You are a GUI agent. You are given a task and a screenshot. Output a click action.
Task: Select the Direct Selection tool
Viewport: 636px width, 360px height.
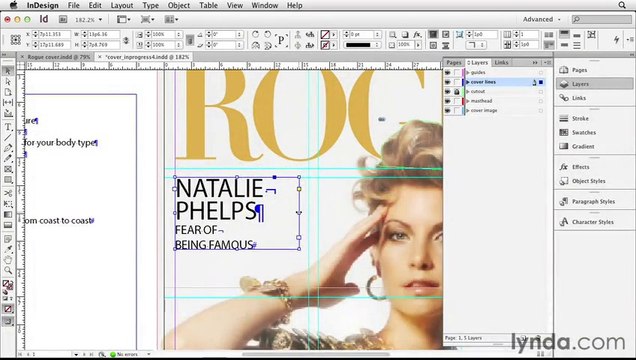(8, 82)
